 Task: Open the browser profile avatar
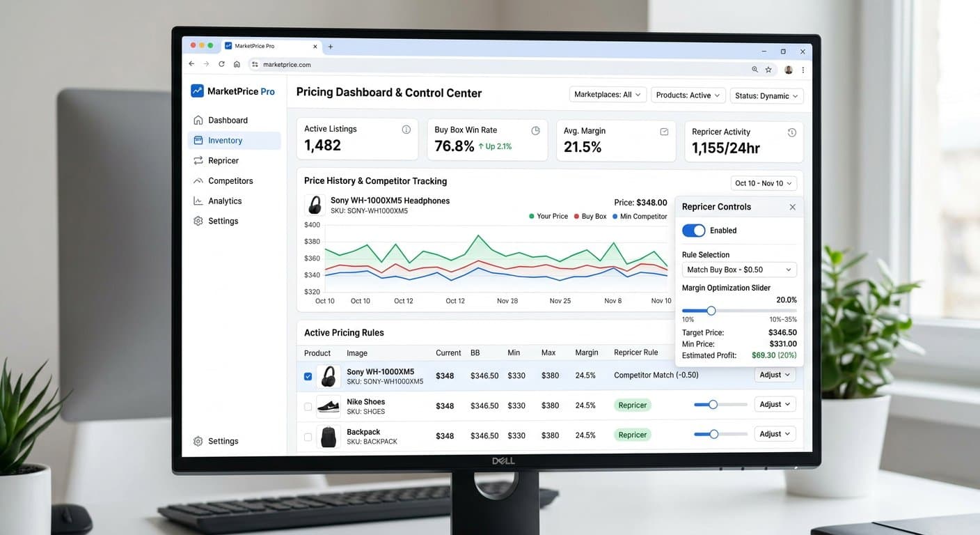point(789,70)
